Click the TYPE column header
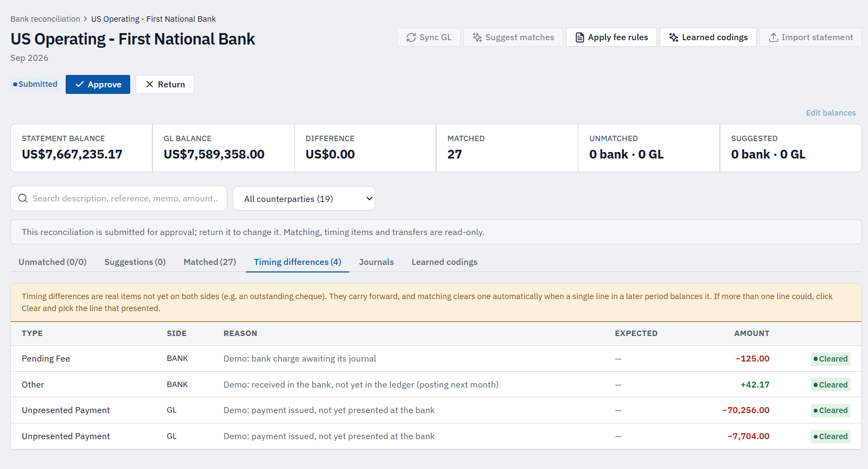Viewport: 868px width, 469px height. (32, 333)
